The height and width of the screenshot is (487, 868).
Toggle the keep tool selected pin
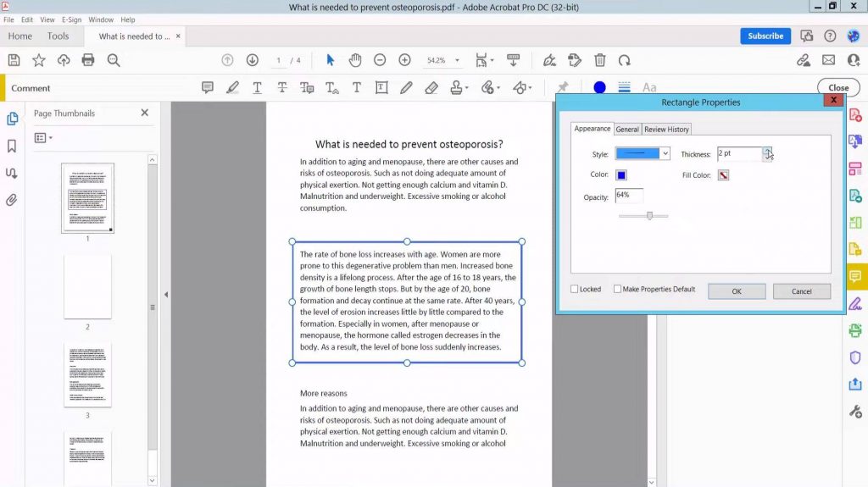pyautogui.click(x=563, y=87)
